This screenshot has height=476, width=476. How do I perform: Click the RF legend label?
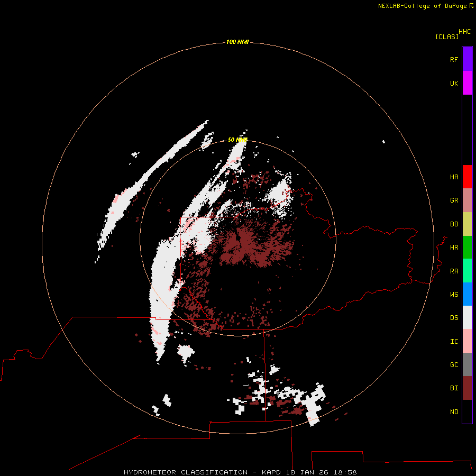coord(454,60)
